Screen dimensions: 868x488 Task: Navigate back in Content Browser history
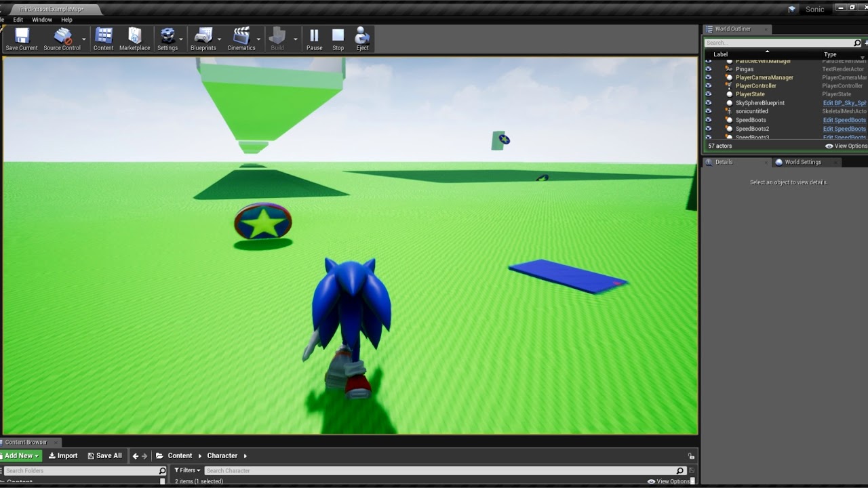click(136, 456)
